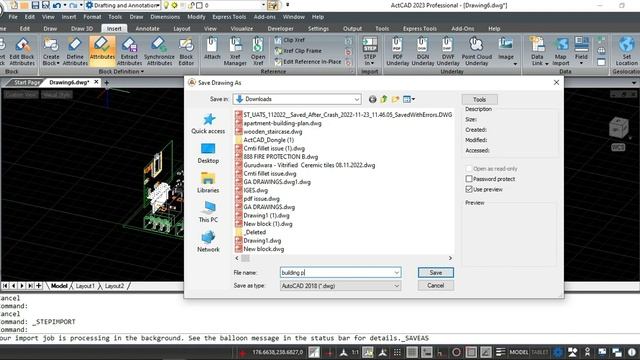The height and width of the screenshot is (360, 640).
Task: Open the Drafting and Annotation workspace dropdown
Action: tap(158, 5)
